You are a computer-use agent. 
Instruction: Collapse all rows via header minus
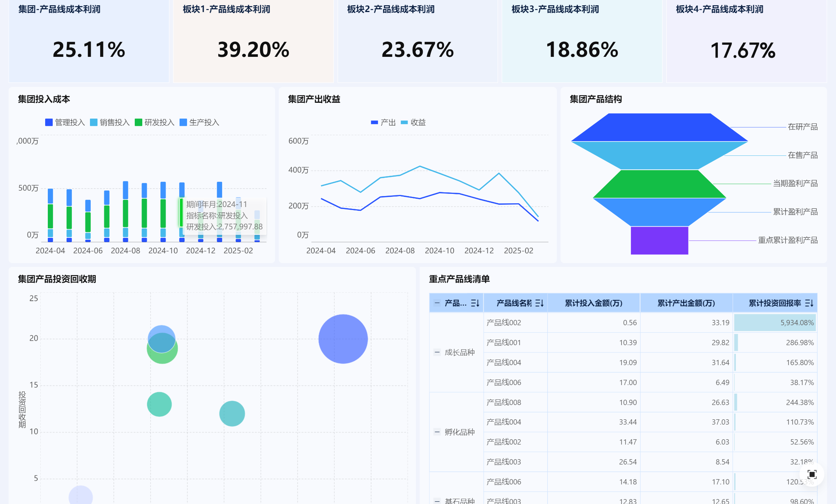tap(437, 303)
